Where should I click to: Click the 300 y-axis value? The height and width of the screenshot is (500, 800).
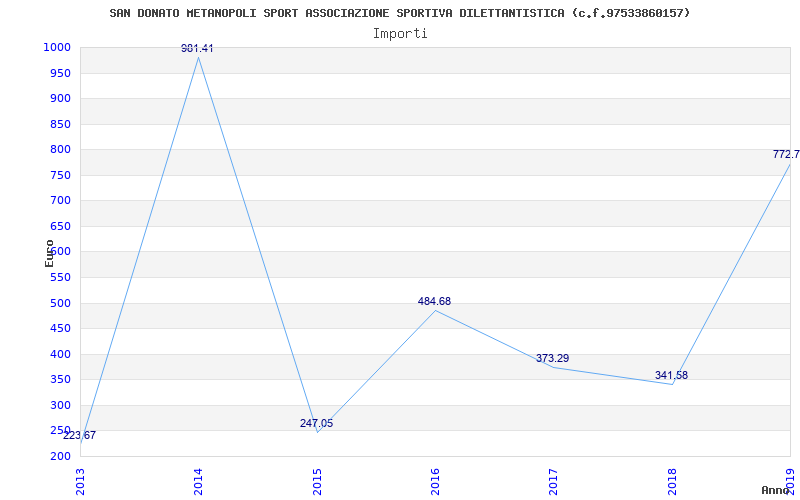60,406
